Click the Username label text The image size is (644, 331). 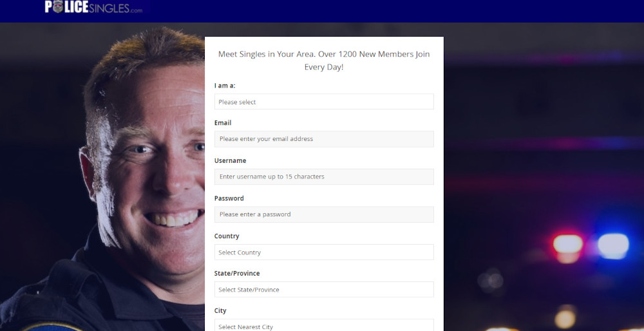(230, 160)
